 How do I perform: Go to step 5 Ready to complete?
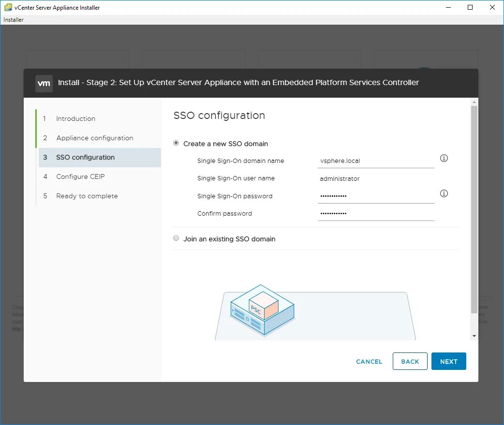click(x=87, y=196)
